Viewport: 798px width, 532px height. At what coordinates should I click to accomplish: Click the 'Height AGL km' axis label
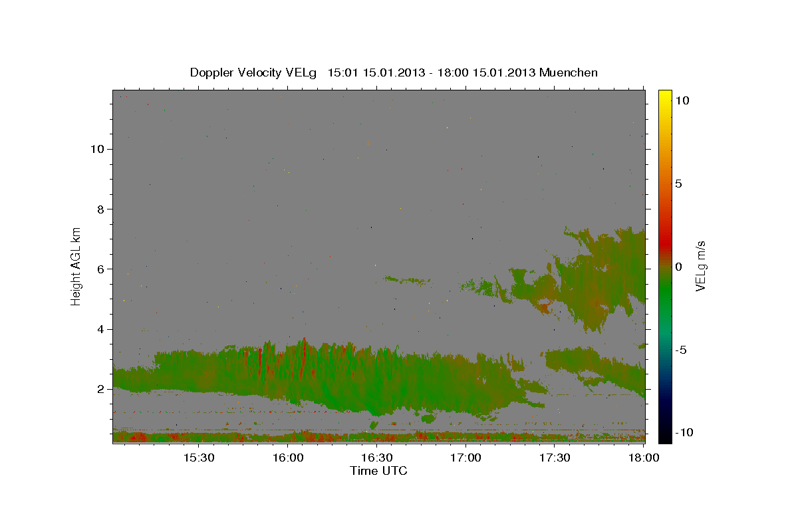(76, 266)
